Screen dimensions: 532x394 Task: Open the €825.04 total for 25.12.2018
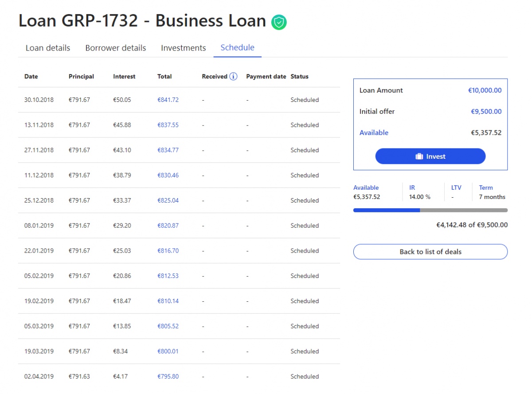[x=168, y=200]
